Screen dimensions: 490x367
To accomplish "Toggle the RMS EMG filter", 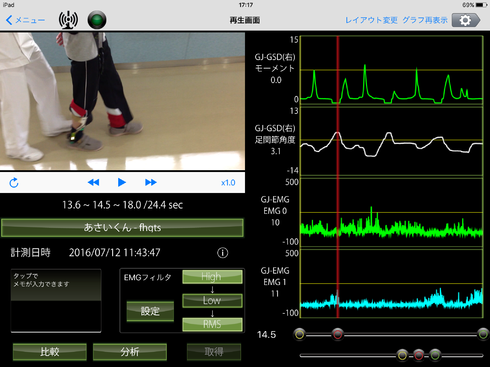I will coord(212,324).
